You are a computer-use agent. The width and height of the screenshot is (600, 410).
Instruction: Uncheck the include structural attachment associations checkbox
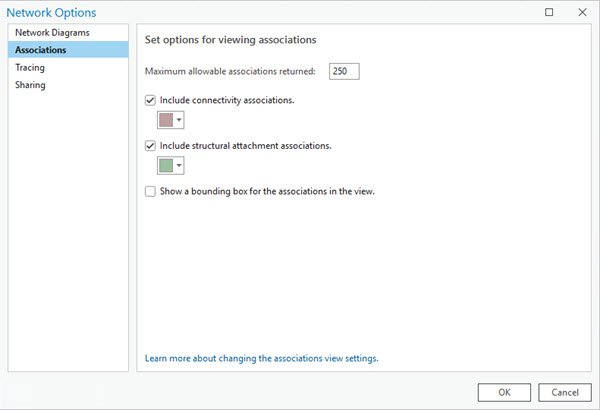pos(151,146)
